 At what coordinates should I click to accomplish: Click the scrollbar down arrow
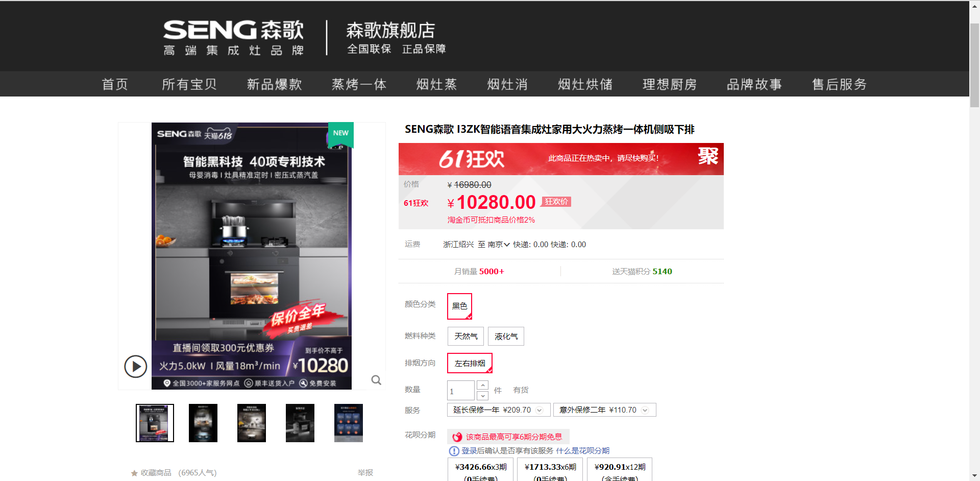click(x=974, y=476)
